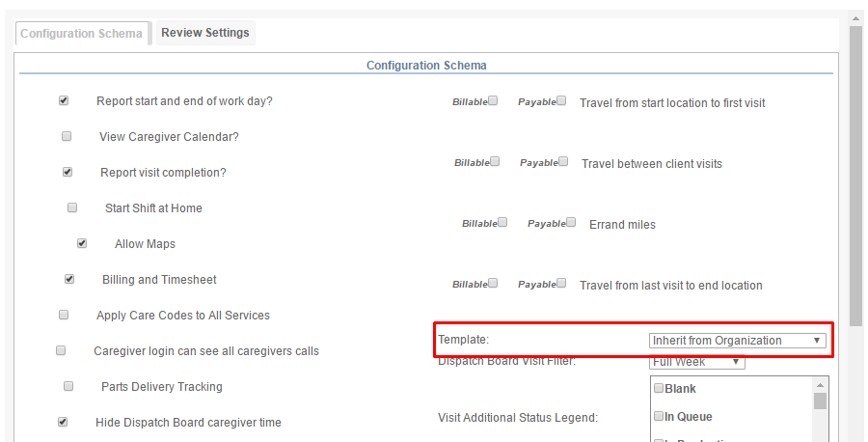868x442 pixels.
Task: Click status legend list scroll up arrow
Action: coord(820,385)
